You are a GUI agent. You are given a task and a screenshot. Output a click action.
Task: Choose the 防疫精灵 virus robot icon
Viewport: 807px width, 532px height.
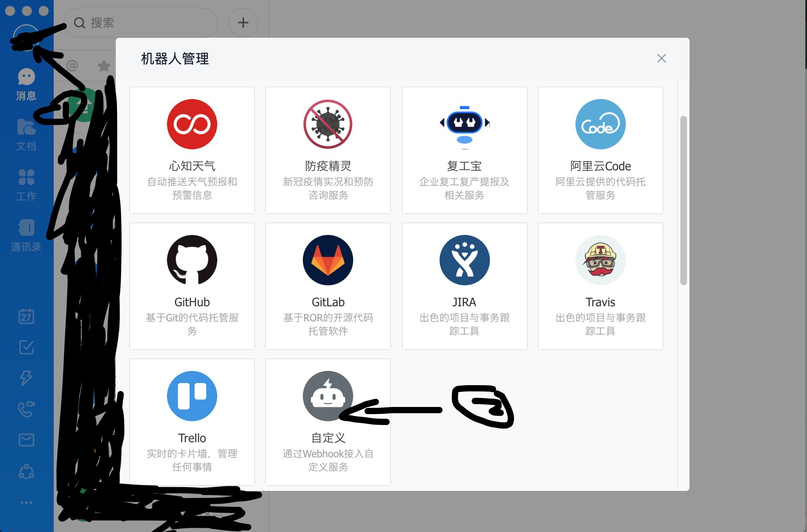tap(328, 125)
